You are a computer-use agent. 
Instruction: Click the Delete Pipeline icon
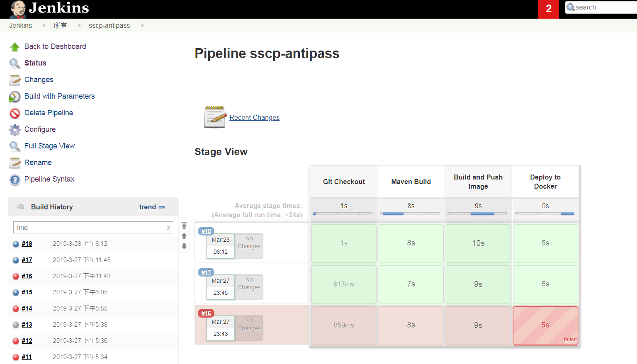[x=15, y=113]
